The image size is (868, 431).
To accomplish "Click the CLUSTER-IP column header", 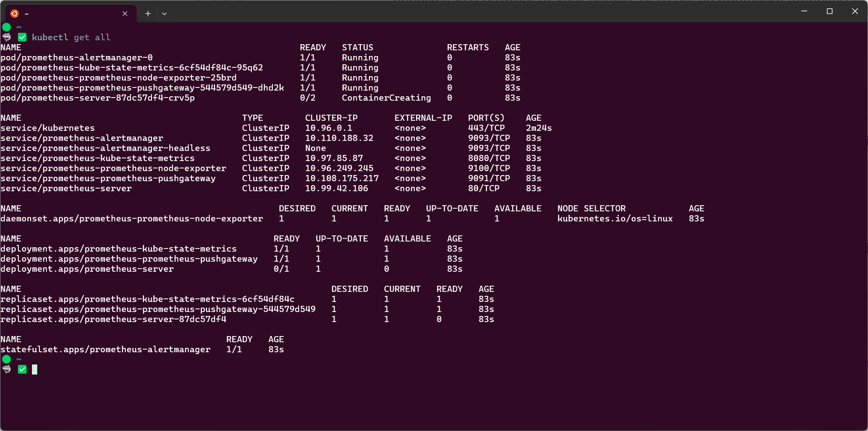I will tap(332, 118).
